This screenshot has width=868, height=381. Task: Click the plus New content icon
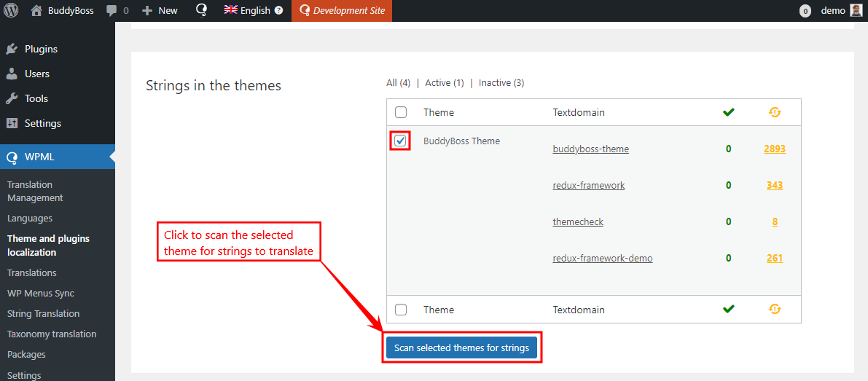pos(147,10)
